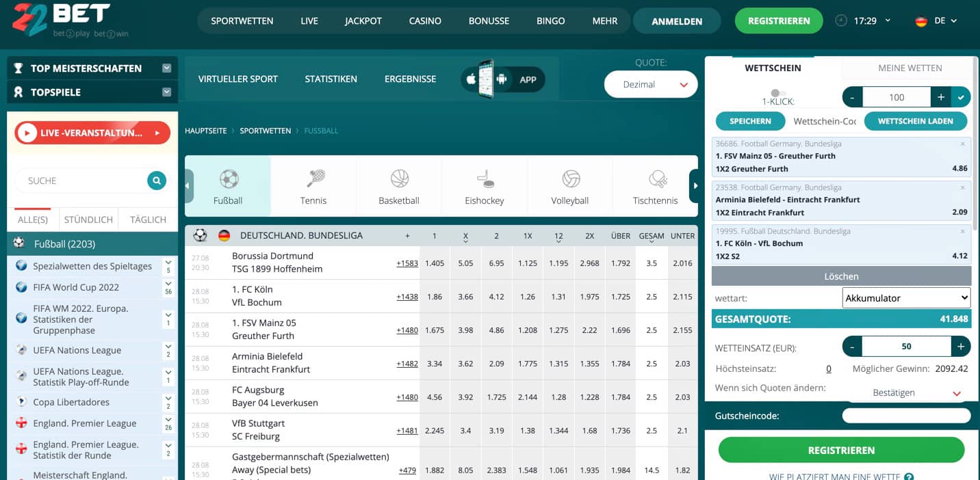
Task: Select the Volleyball sport icon
Action: click(x=571, y=179)
